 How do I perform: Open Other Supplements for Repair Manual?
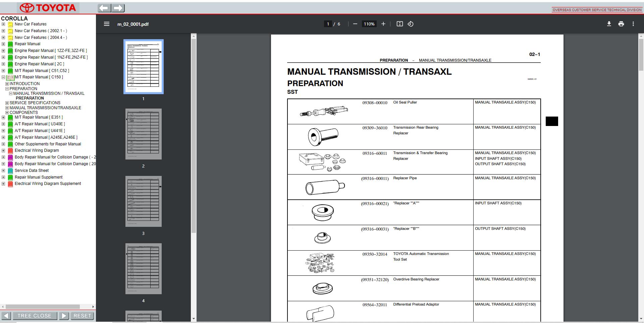pyautogui.click(x=48, y=144)
